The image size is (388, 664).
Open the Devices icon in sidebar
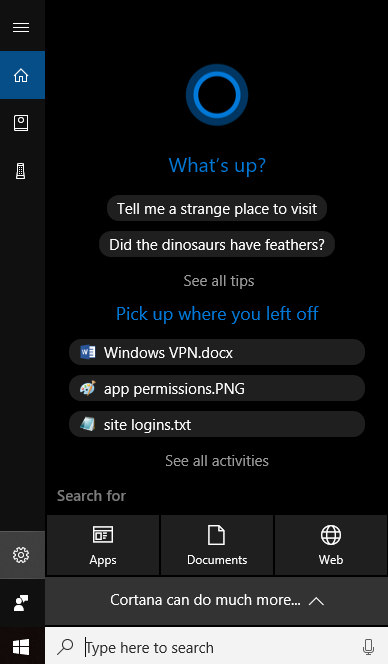tap(21, 171)
